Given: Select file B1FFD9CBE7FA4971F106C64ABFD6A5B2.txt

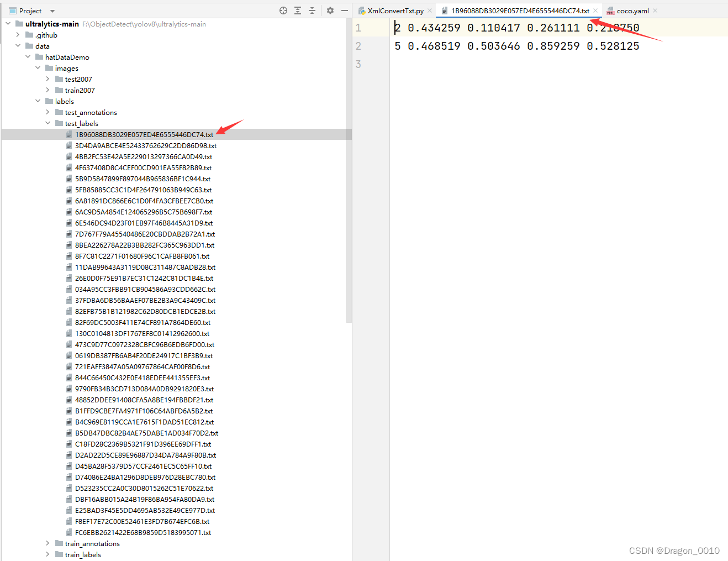Looking at the screenshot, I should (144, 411).
